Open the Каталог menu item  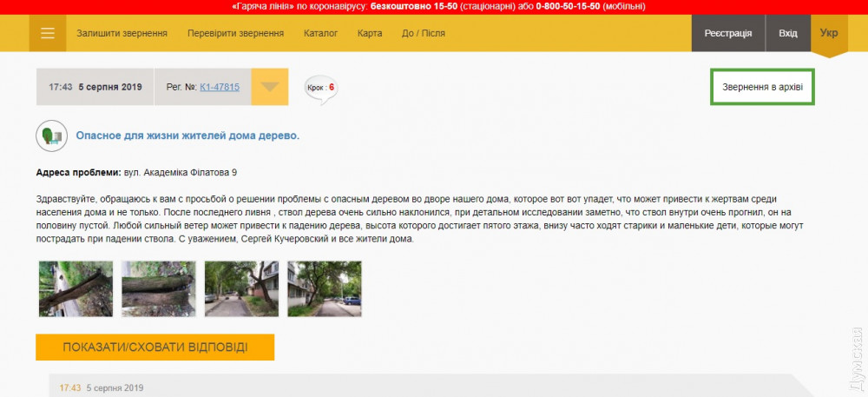320,34
